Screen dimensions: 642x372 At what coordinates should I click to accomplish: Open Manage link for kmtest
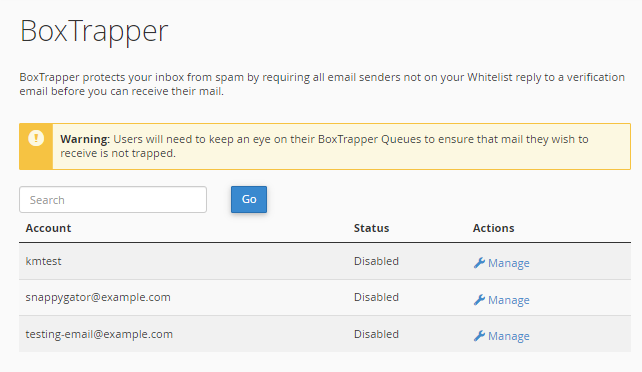[x=509, y=263]
